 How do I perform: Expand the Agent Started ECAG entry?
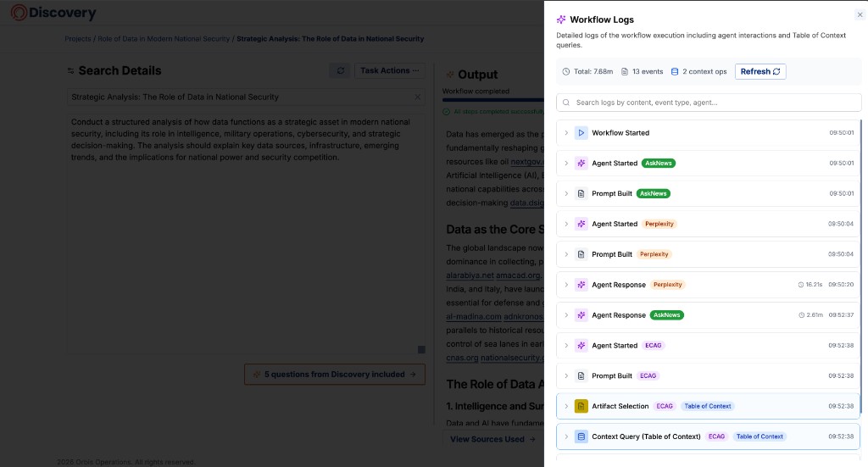click(565, 345)
